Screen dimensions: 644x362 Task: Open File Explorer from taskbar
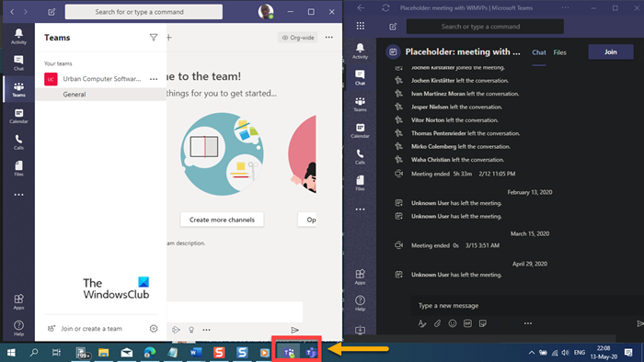tap(103, 352)
